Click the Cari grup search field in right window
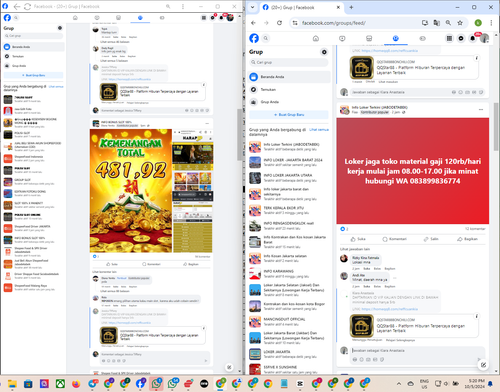The width and height of the screenshot is (500, 392). (x=289, y=62)
